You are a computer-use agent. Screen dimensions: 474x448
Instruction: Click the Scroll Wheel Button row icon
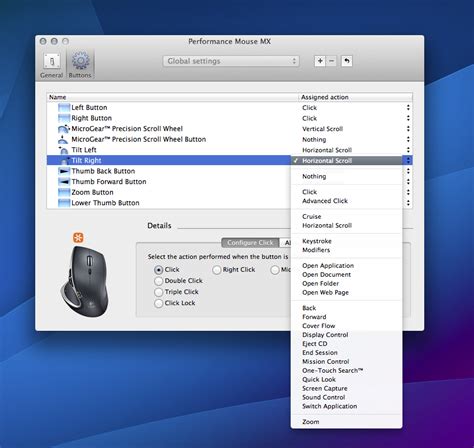coord(63,139)
